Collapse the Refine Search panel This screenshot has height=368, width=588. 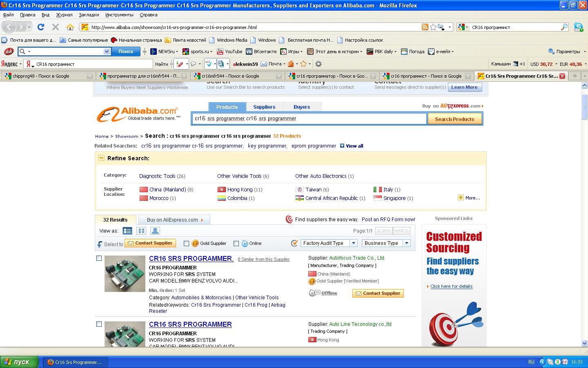101,158
